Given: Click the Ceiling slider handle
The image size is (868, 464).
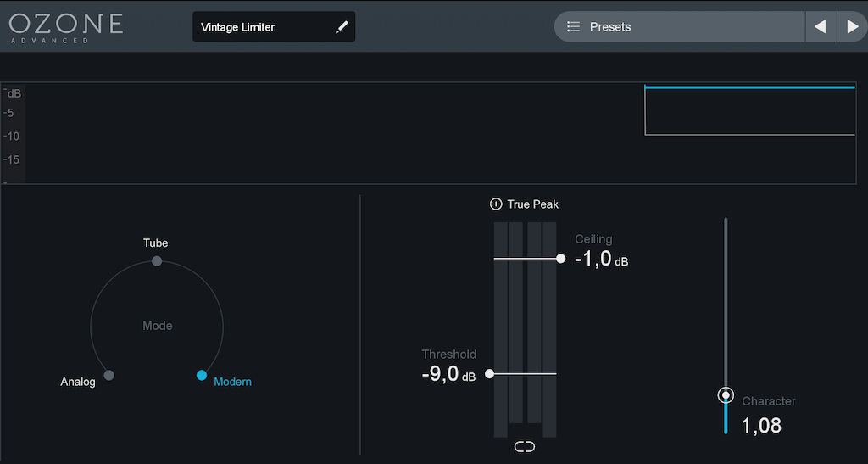Looking at the screenshot, I should click(560, 258).
